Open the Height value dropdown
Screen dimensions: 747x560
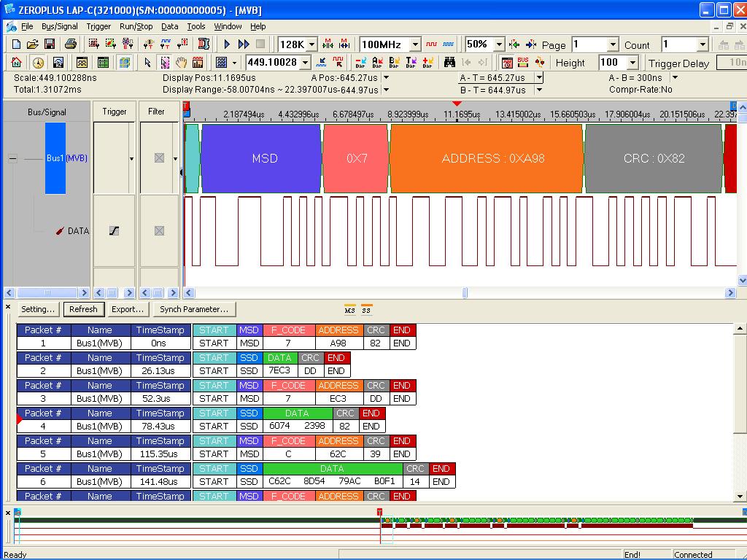coord(632,62)
